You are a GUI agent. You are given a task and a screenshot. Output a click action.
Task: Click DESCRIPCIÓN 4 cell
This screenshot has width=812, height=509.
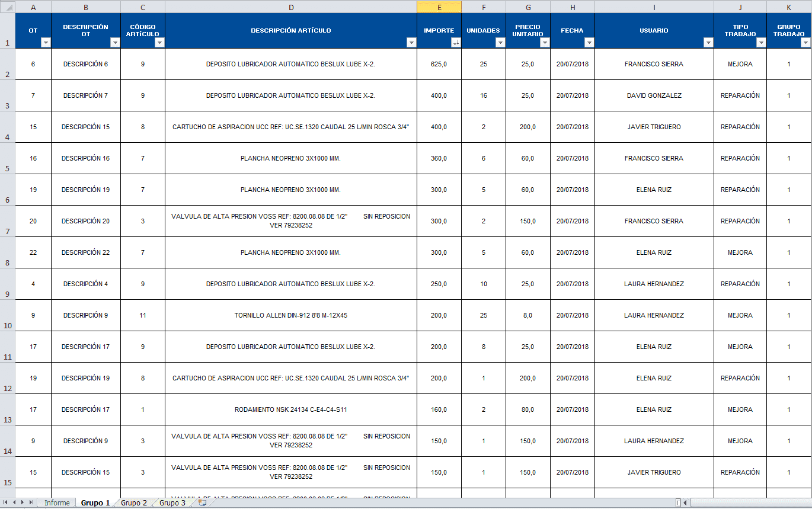coord(86,284)
